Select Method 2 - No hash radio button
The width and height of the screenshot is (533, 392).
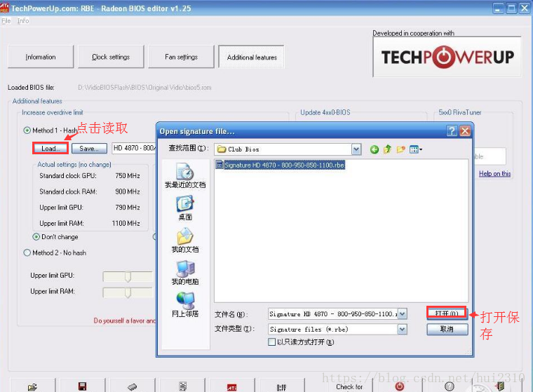tap(27, 252)
